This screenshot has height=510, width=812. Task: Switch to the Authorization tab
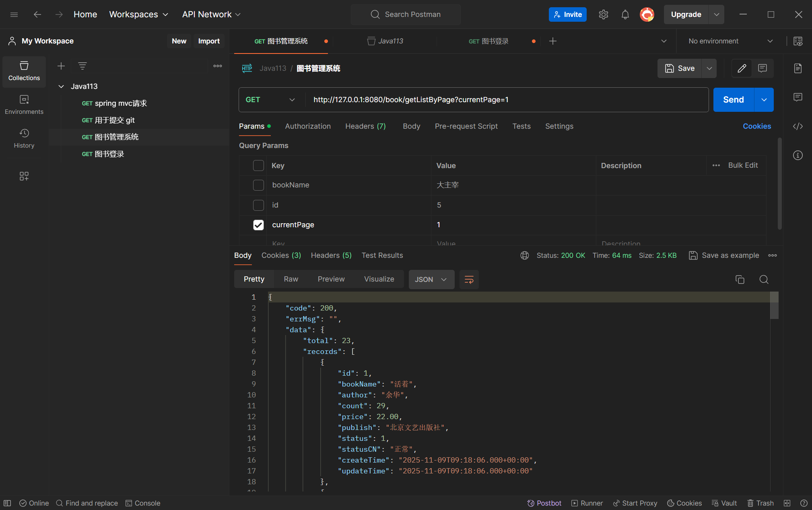point(308,126)
